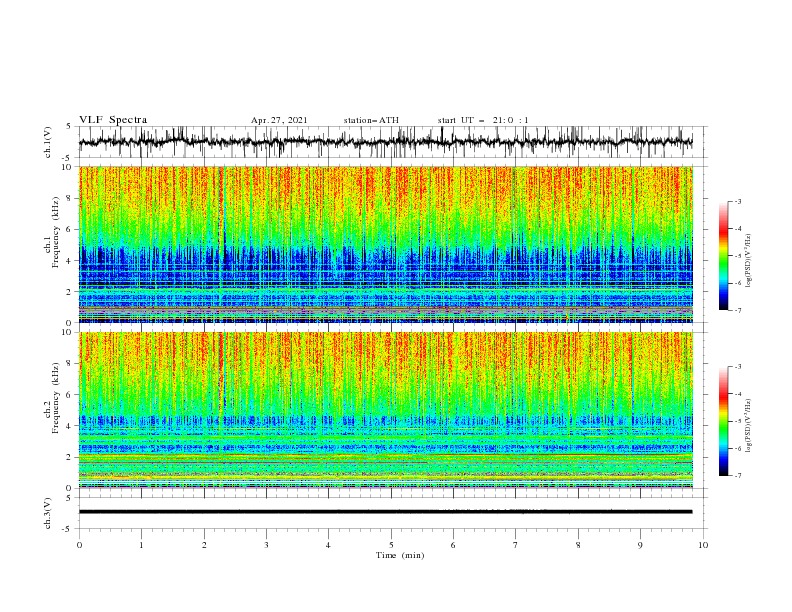Click the "start UT = 21:0 :1" text
792x612 pixels.
[x=483, y=120]
